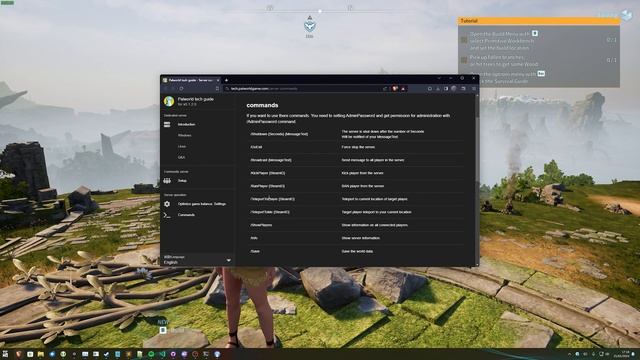Screen dimensions: 640x360
Task: Click the fallen branches tutorial checkbox
Action: [x=464, y=60]
